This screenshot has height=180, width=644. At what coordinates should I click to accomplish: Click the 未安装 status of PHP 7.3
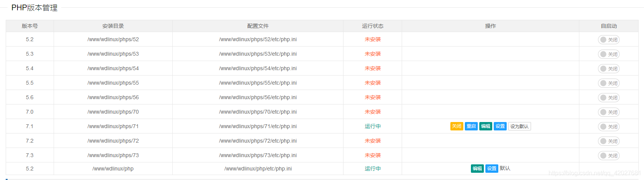[x=373, y=155]
